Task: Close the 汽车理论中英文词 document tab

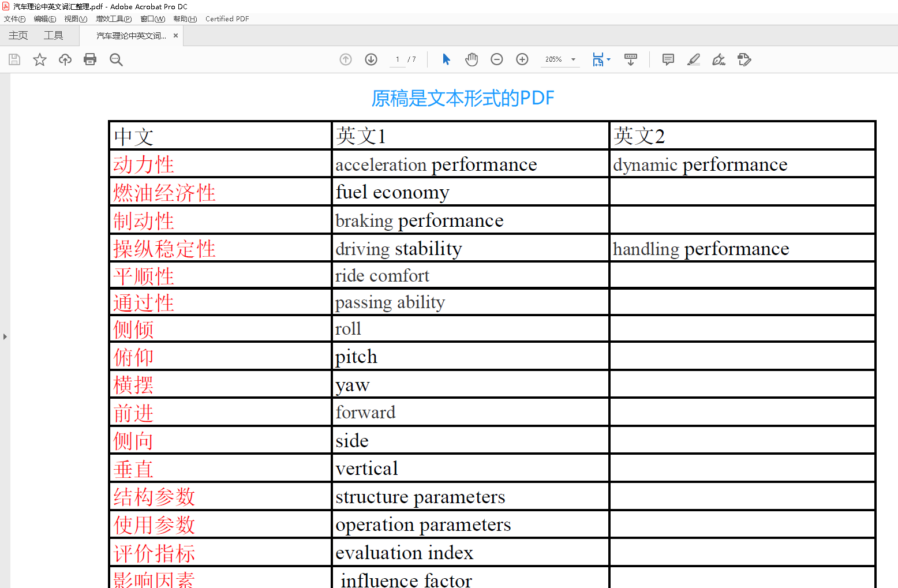Action: [175, 36]
